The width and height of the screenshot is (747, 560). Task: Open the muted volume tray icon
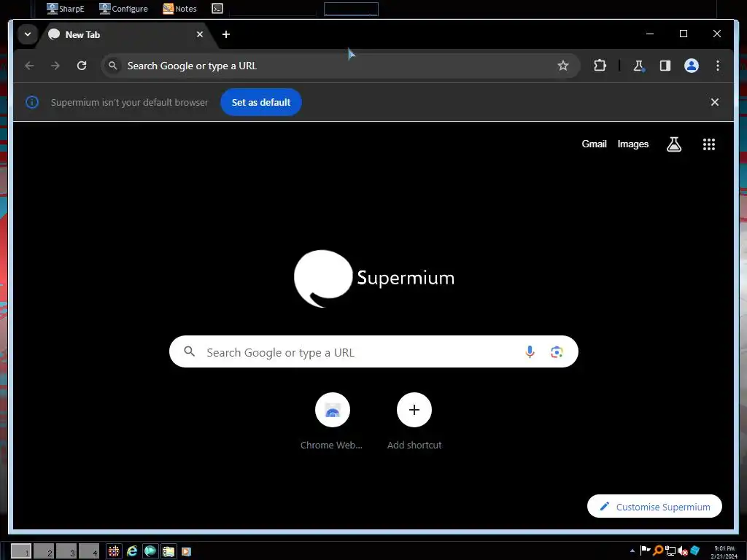tap(682, 551)
